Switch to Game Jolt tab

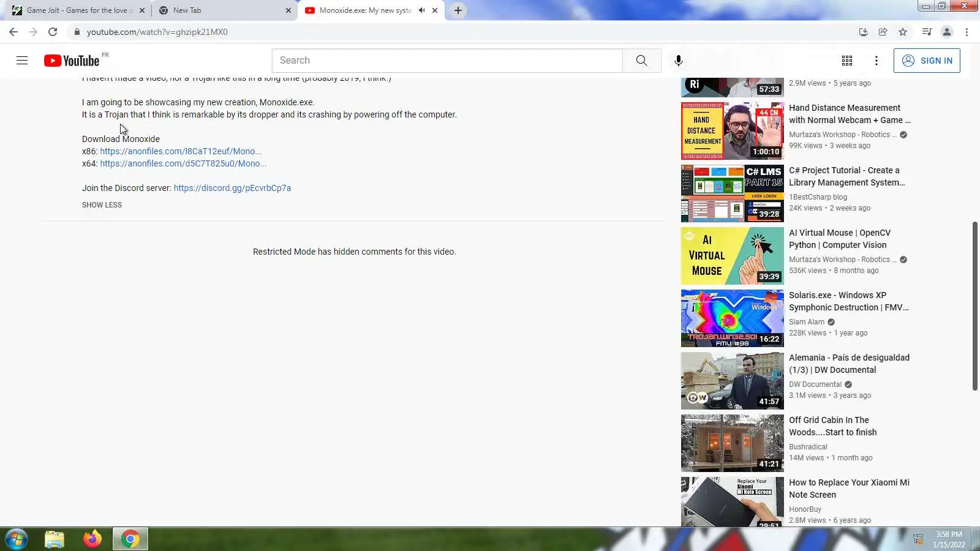tap(77, 10)
